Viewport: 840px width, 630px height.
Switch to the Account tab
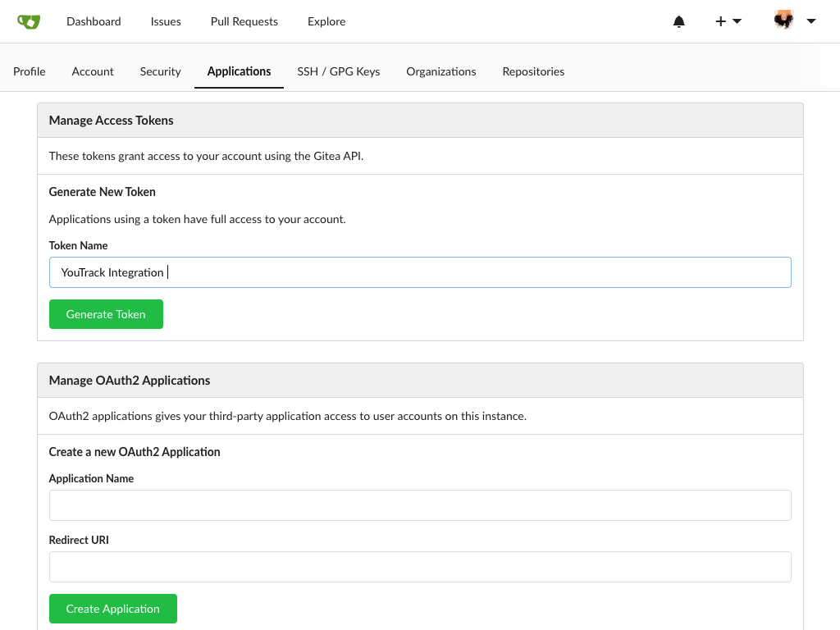[x=93, y=71]
